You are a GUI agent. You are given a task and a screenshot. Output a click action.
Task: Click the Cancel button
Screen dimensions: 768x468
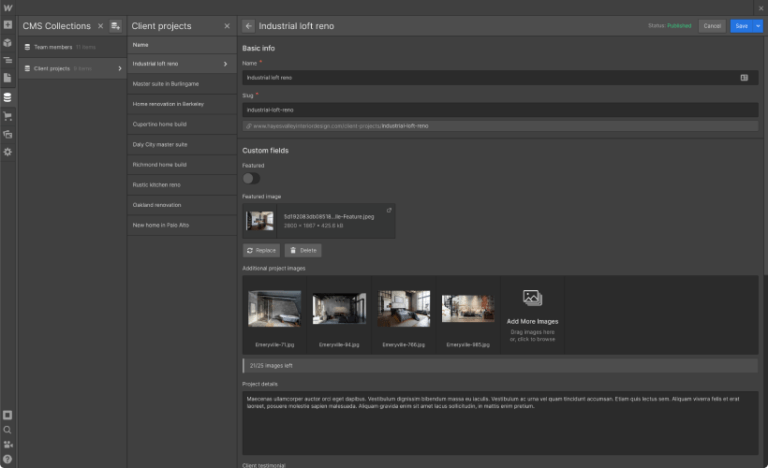click(712, 26)
